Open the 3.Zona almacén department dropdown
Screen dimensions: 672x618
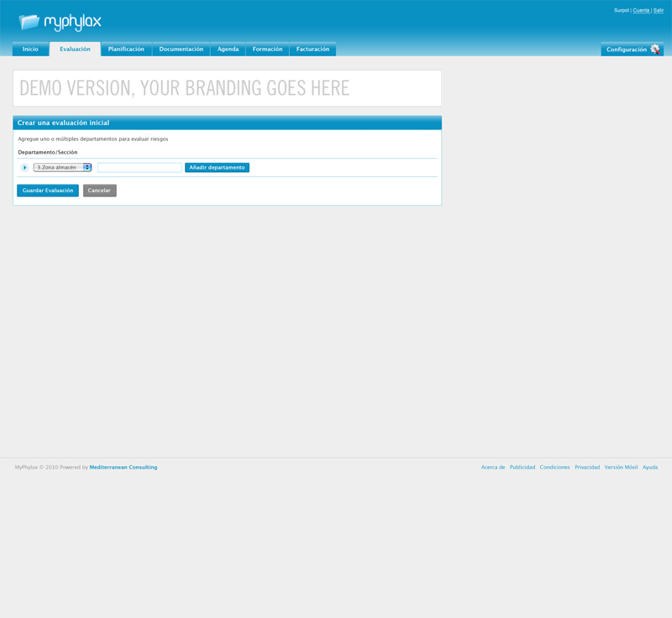pyautogui.click(x=63, y=168)
